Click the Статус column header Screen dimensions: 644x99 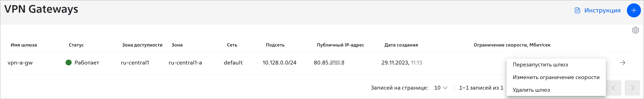point(76,45)
